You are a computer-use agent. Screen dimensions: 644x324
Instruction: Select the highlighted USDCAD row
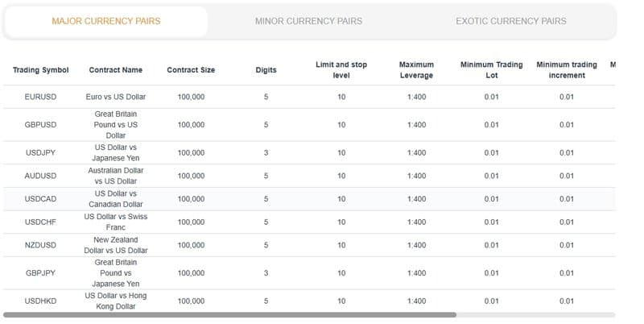[x=41, y=199]
